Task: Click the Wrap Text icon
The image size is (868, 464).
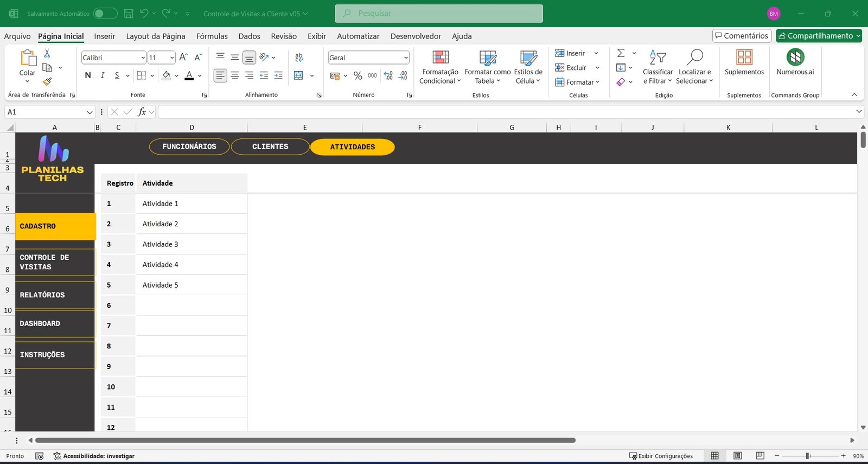Action: 299,58
